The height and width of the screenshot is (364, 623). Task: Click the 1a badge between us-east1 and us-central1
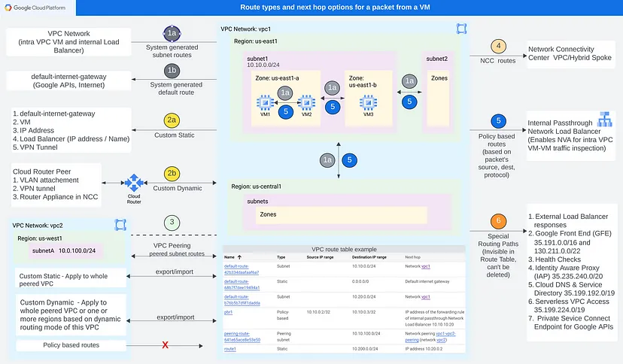coord(327,160)
